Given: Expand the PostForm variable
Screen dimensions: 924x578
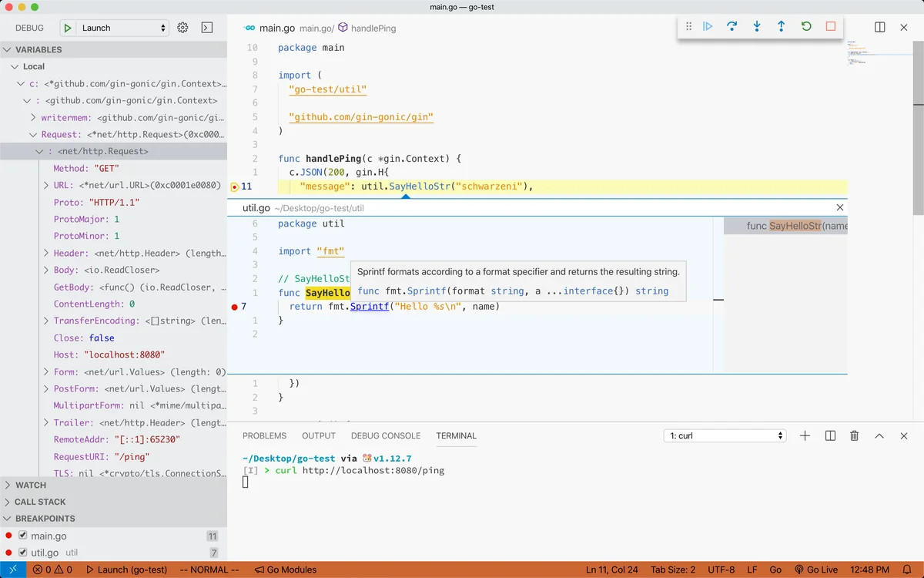Looking at the screenshot, I should tap(46, 389).
